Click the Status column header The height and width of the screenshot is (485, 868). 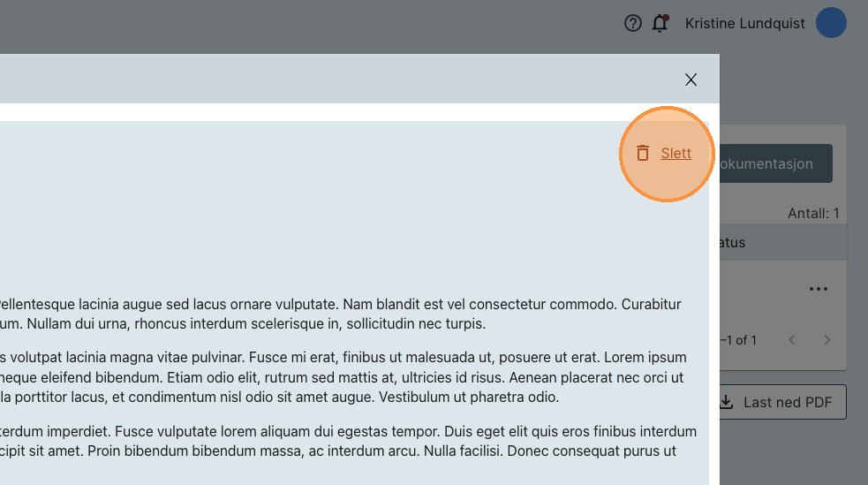pyautogui.click(x=733, y=242)
